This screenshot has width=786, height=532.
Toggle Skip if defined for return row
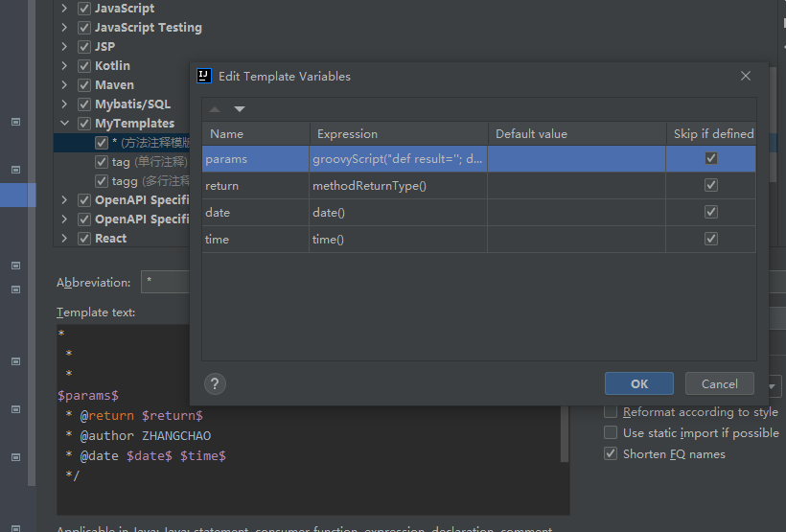[x=711, y=185]
